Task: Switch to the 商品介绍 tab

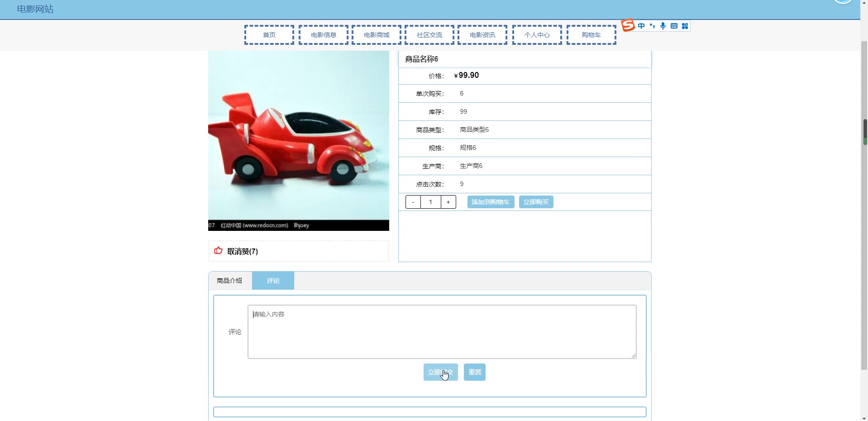Action: point(229,281)
